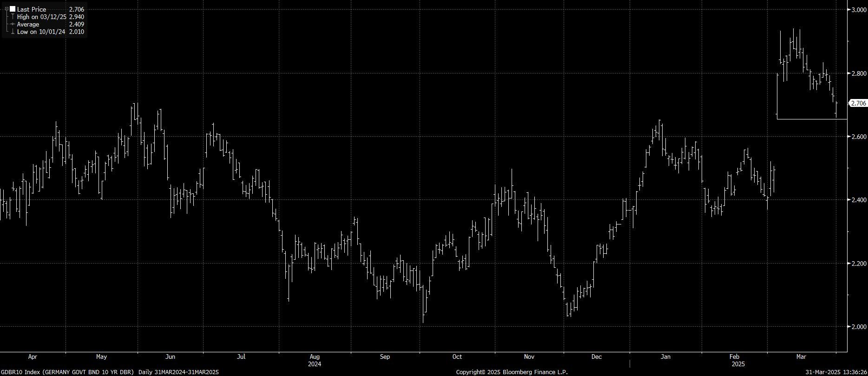Image resolution: width=868 pixels, height=376 pixels.
Task: Click the 2.600 y-axis label
Action: click(858, 137)
